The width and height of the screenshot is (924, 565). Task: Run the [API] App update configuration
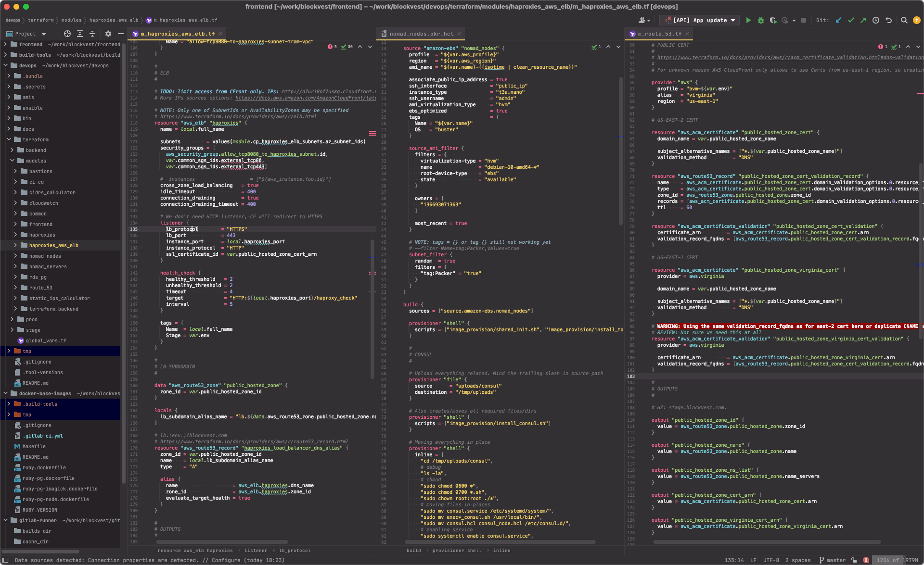click(748, 20)
